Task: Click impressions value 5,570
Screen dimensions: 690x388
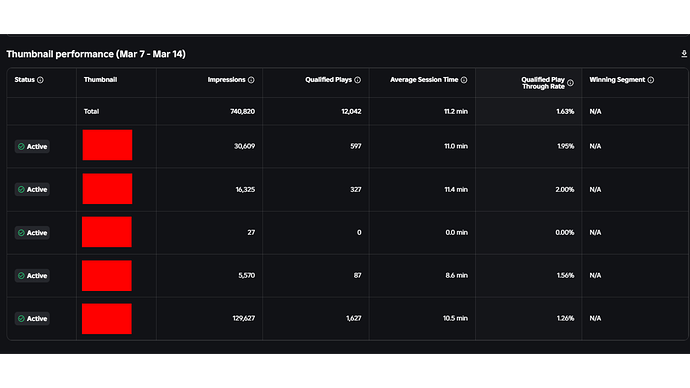Action: (x=246, y=275)
